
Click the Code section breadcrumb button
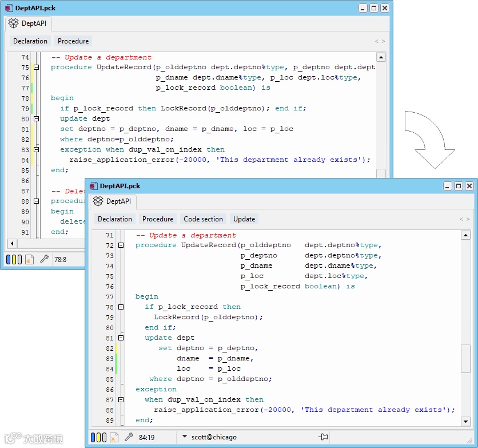pos(203,219)
